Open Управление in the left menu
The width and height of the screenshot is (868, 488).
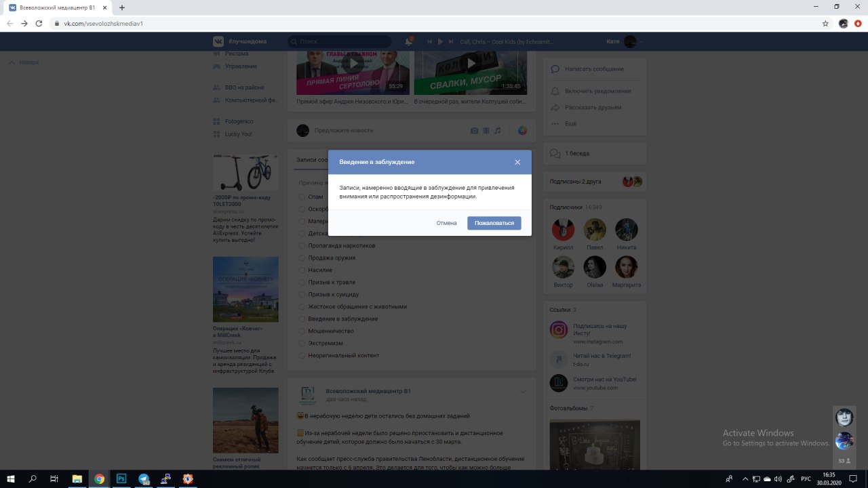(241, 66)
